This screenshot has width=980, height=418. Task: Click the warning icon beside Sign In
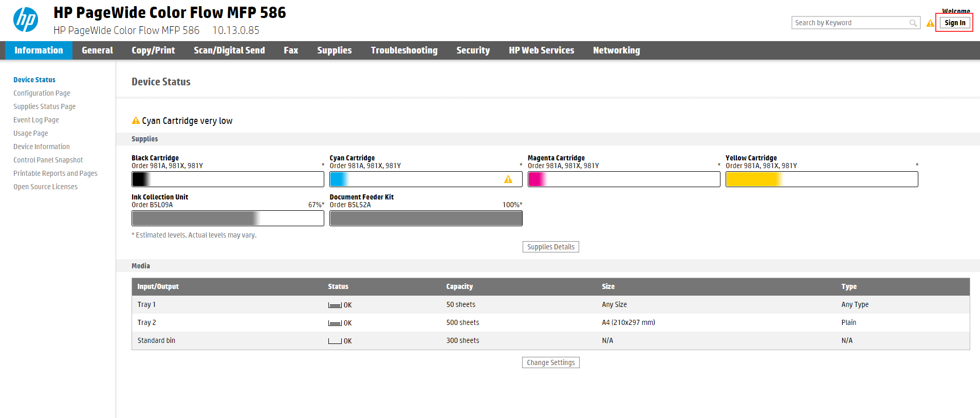pyautogui.click(x=930, y=23)
